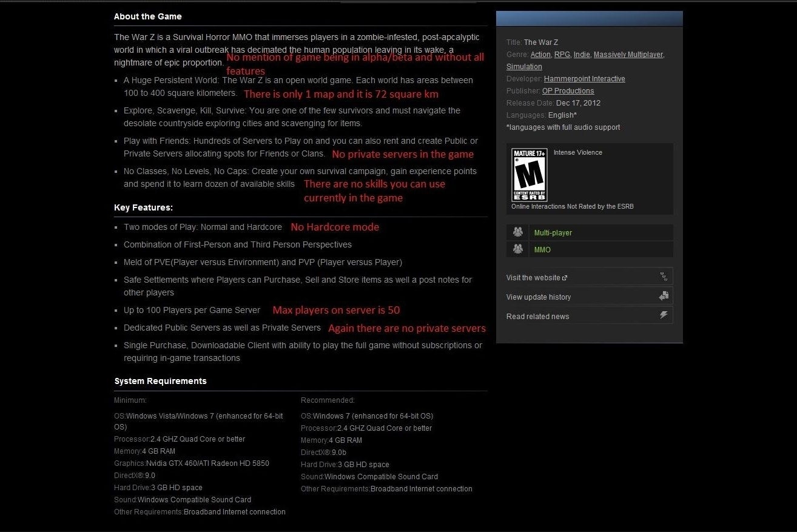Click the 'System Requirements' heading
The image size is (797, 532).
click(161, 381)
